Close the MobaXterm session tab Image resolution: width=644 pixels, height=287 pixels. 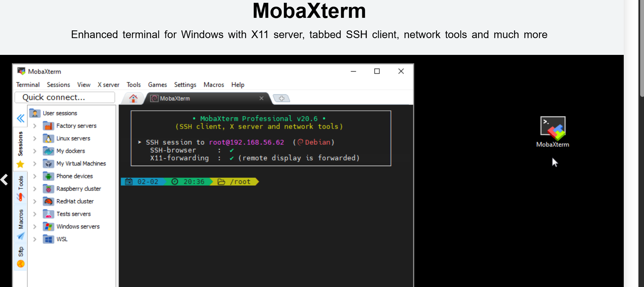point(261,98)
